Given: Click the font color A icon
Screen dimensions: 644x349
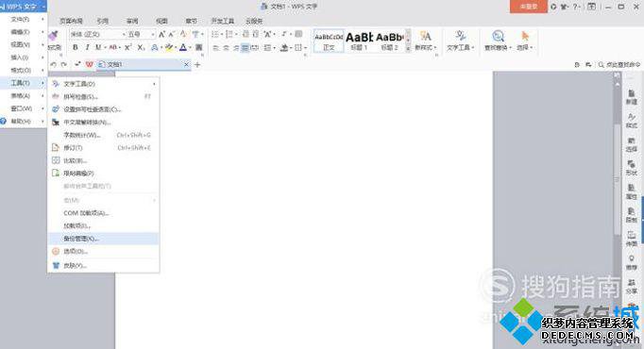Looking at the screenshot, I should 183,47.
